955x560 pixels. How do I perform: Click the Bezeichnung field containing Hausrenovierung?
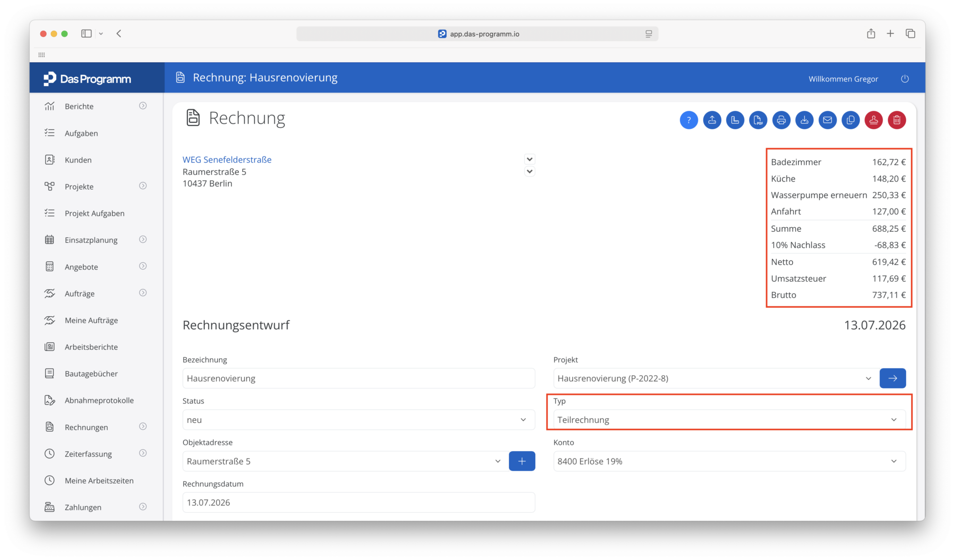[x=359, y=378]
